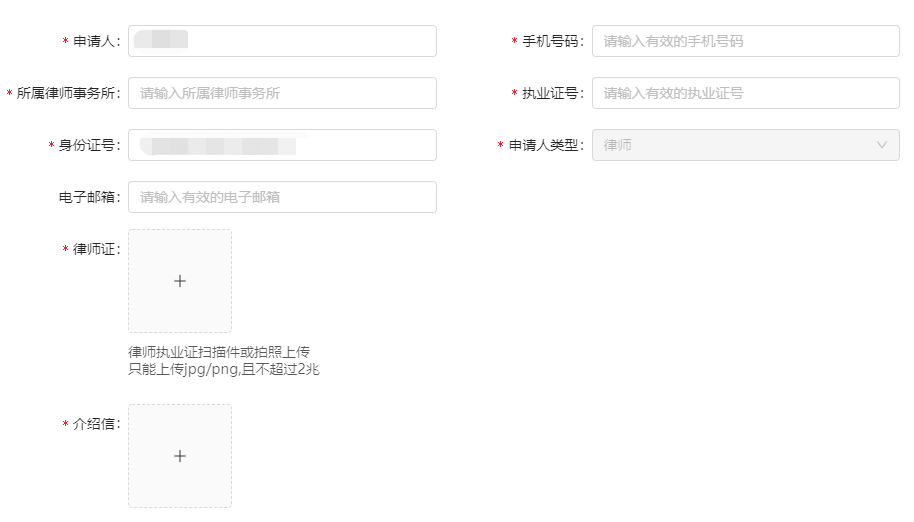Select the 所属律师事务所 text box
Viewport: 914px width, 522px height.
coord(282,93)
